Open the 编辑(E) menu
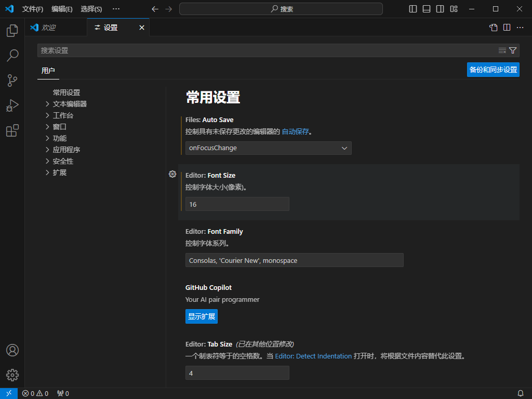This screenshot has height=399, width=532. click(62, 9)
